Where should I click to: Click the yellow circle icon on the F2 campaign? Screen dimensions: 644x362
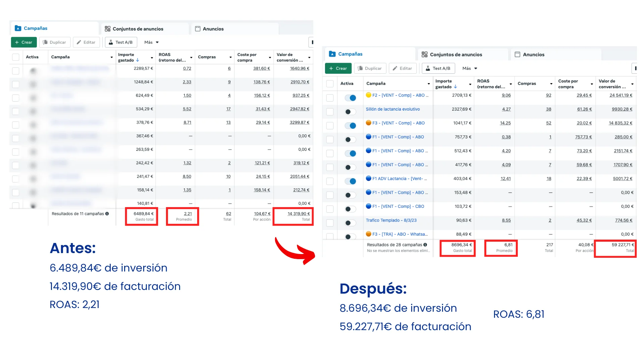click(x=369, y=95)
